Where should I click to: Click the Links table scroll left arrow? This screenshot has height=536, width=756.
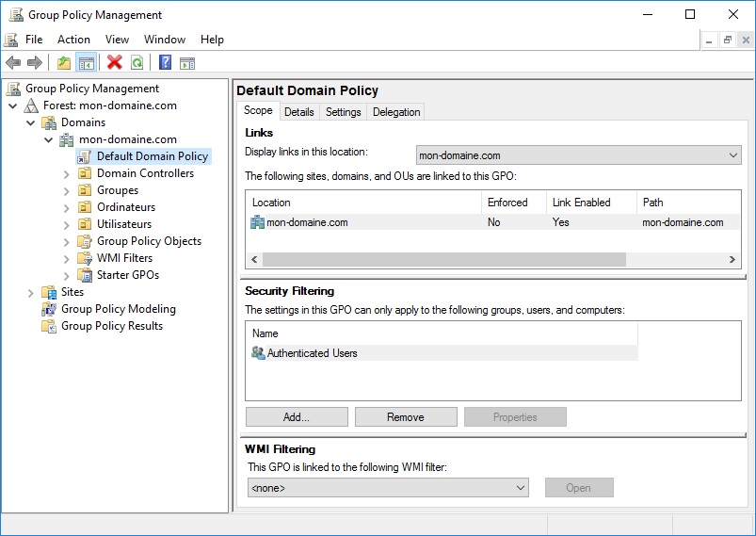point(254,260)
